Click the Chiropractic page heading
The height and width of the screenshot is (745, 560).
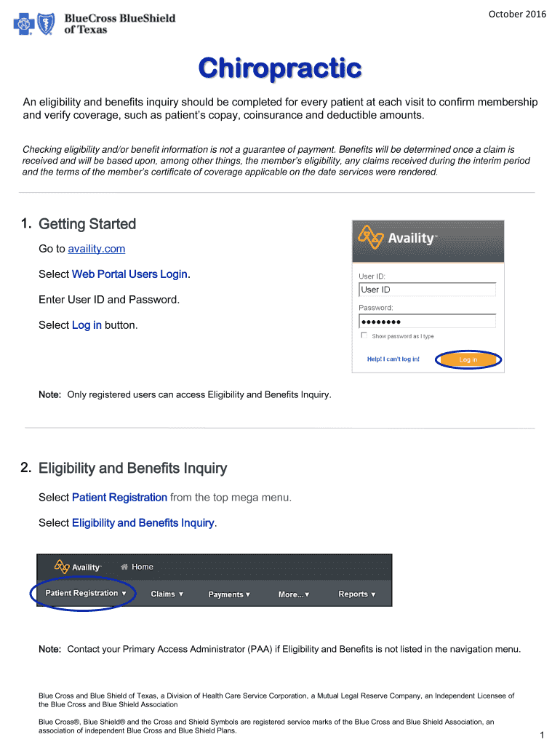[280, 69]
